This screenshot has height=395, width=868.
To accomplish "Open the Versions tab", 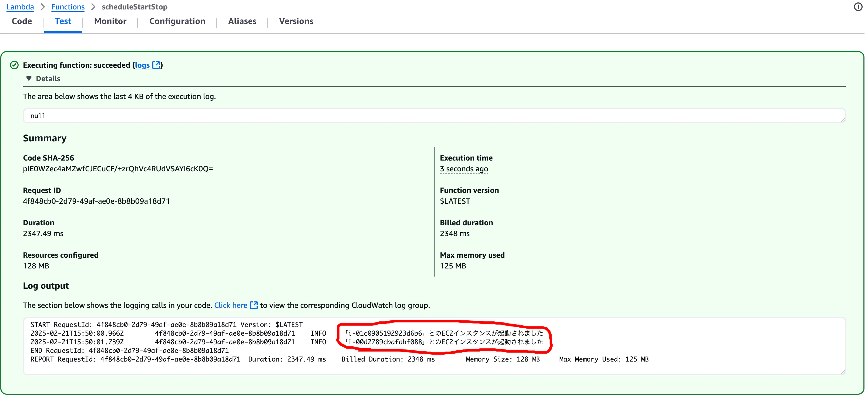I will point(296,21).
